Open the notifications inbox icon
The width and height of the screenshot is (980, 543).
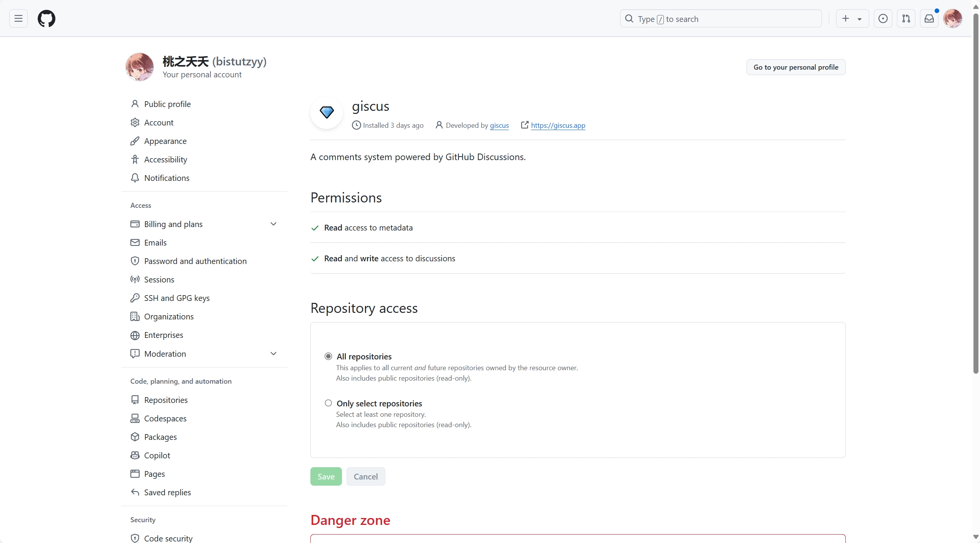pyautogui.click(x=929, y=18)
